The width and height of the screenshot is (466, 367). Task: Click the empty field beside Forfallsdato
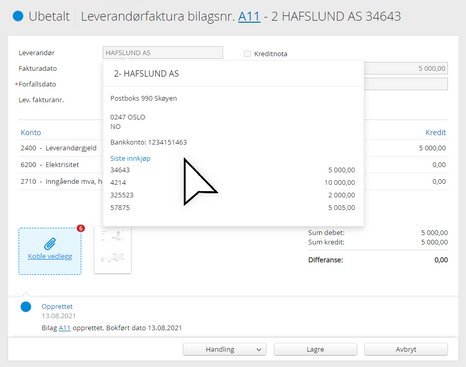[x=406, y=84]
